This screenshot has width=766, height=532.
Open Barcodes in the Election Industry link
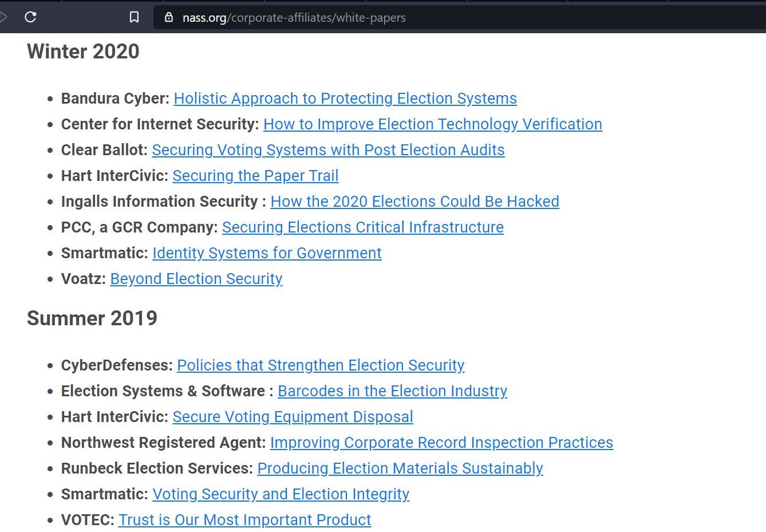[392, 391]
